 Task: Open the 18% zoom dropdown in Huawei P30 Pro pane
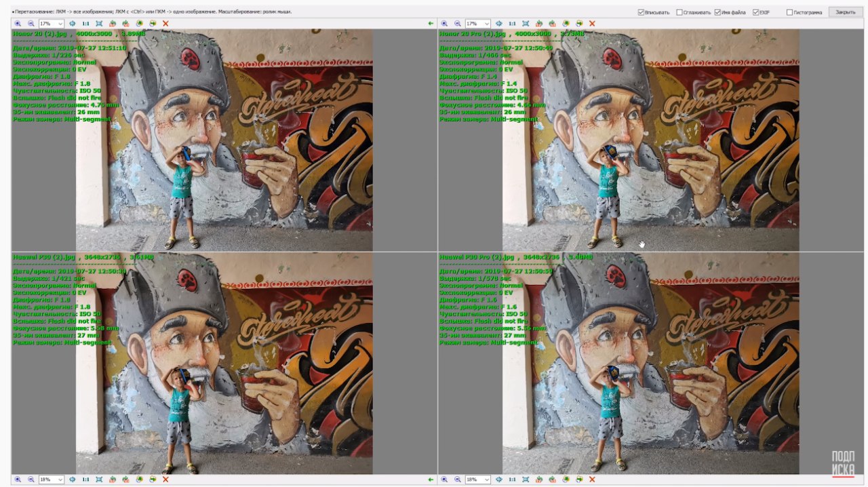pos(487,479)
